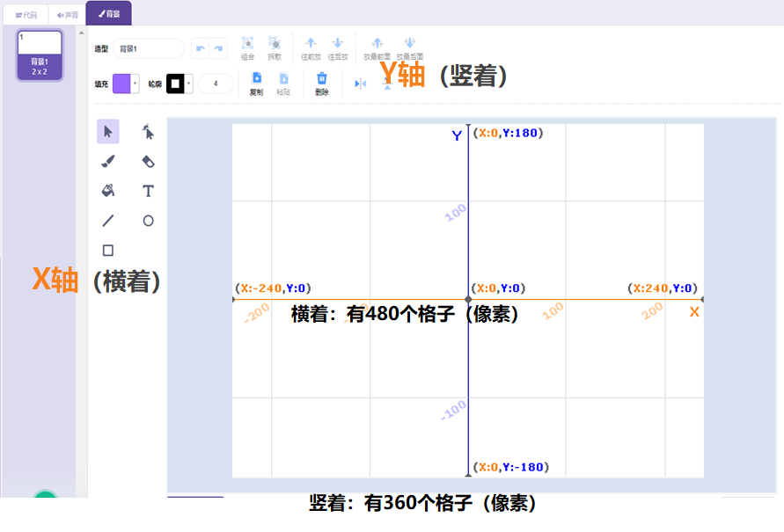
Task: Select the Circle tool
Action: click(x=148, y=221)
